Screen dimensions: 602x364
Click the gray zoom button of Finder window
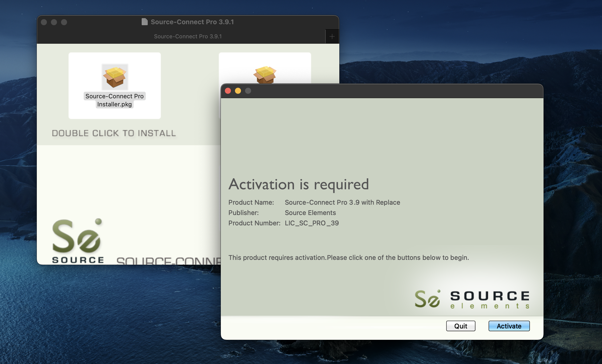tap(64, 22)
